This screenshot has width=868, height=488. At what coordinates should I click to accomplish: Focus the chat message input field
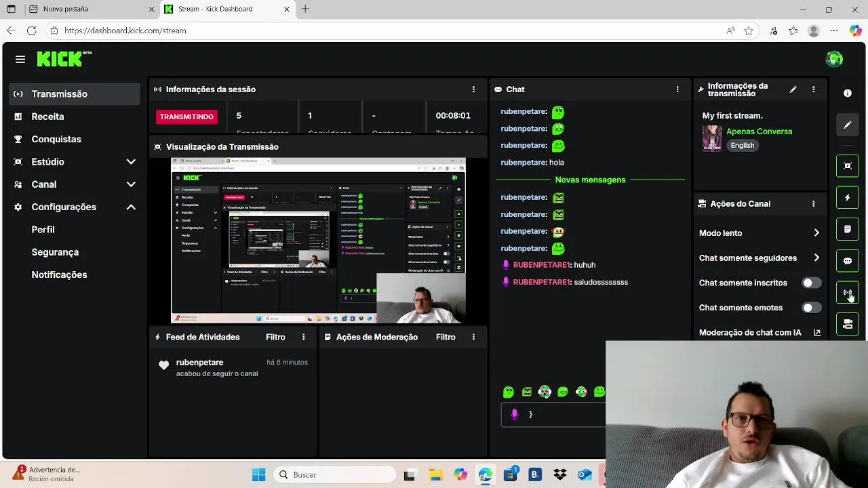click(553, 414)
